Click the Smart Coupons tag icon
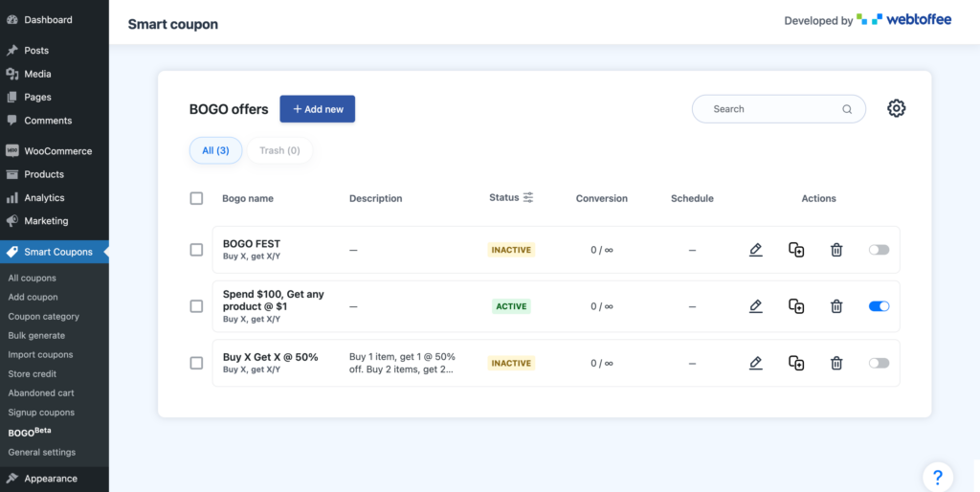 pyautogui.click(x=11, y=252)
